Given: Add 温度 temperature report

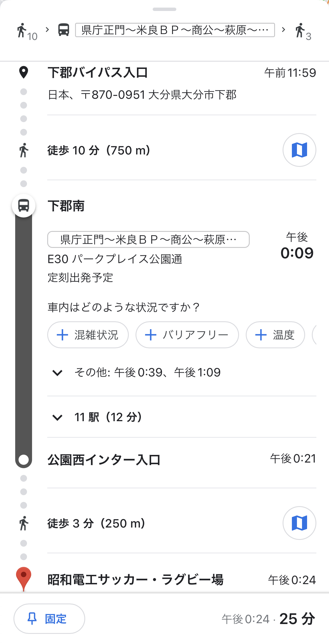Looking at the screenshot, I should [275, 335].
